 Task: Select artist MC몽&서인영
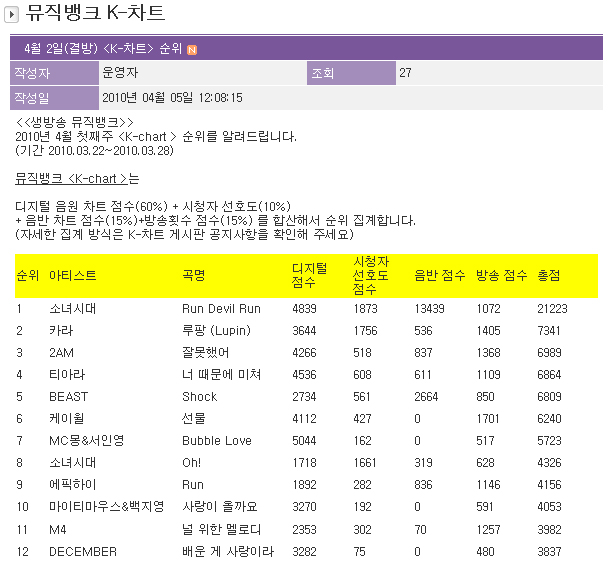pyautogui.click(x=87, y=440)
